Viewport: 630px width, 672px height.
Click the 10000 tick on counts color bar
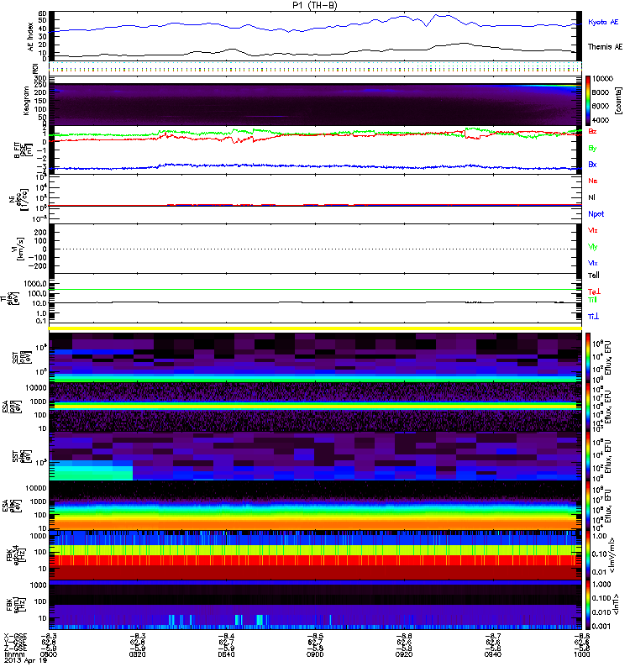[x=602, y=79]
